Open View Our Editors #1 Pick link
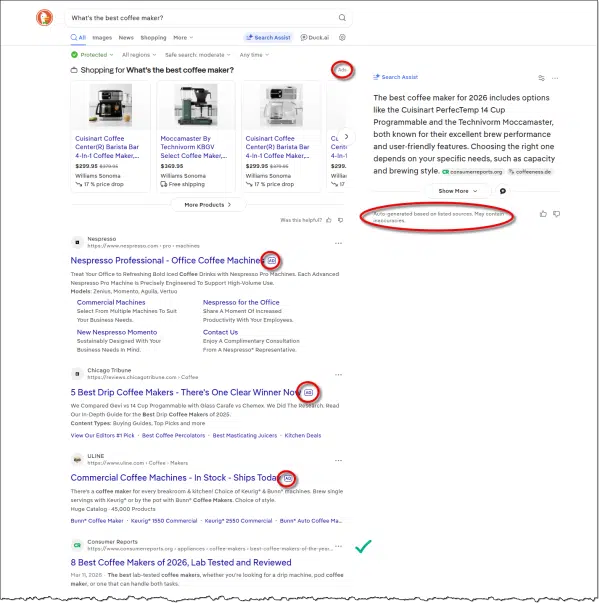This screenshot has width=600, height=605. click(102, 435)
